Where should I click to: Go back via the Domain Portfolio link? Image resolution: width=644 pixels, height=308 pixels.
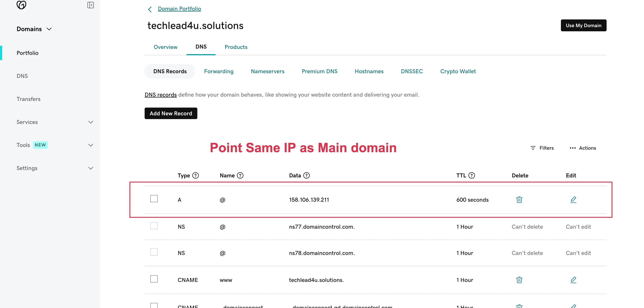click(179, 8)
